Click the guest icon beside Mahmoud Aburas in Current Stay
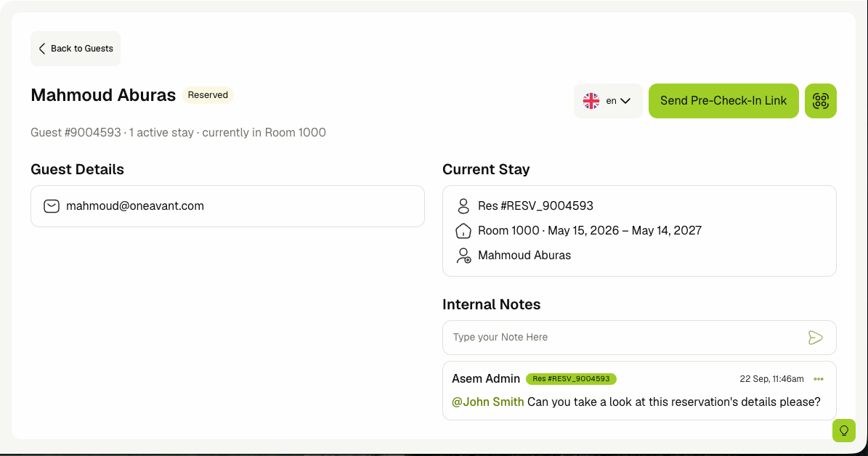Viewport: 868px width, 456px height. pos(463,256)
